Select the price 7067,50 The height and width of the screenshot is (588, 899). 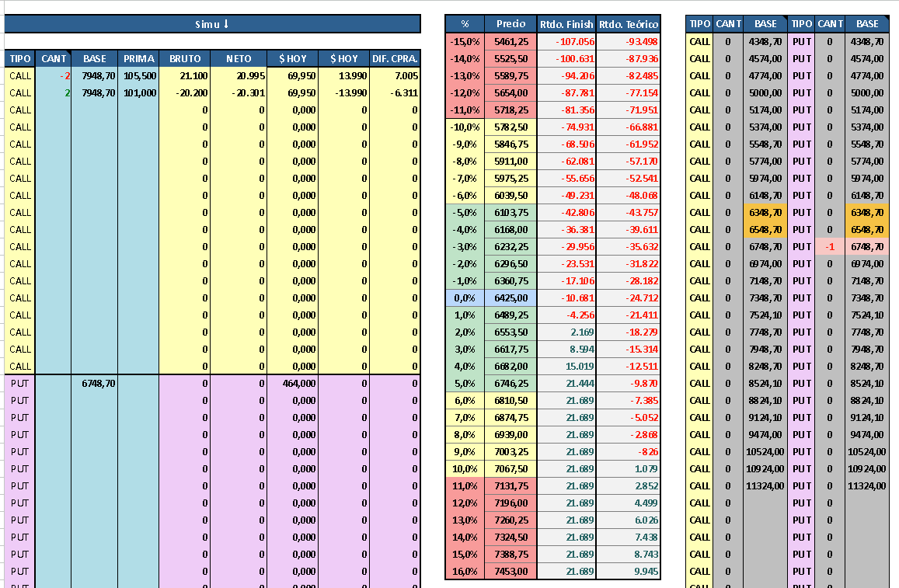(510, 469)
